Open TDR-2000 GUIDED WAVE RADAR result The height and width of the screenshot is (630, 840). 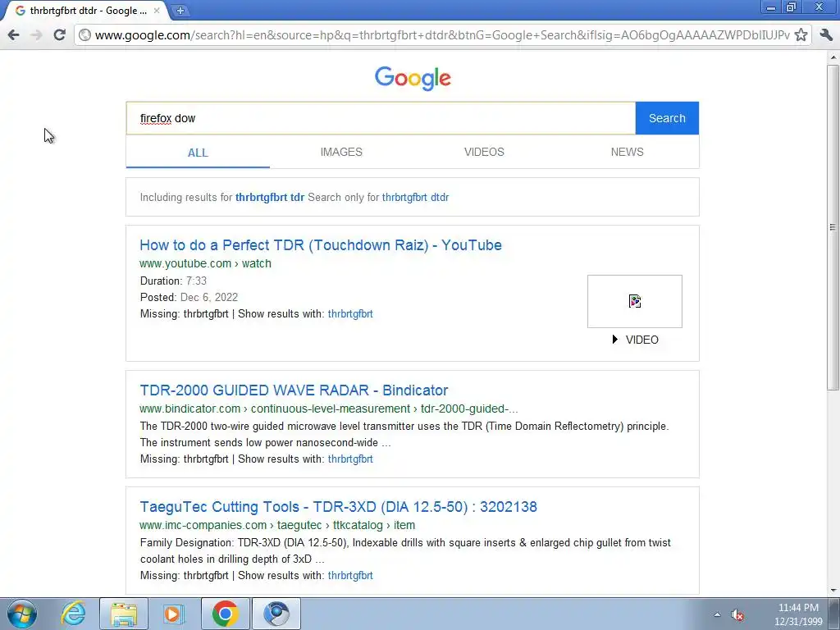click(294, 390)
